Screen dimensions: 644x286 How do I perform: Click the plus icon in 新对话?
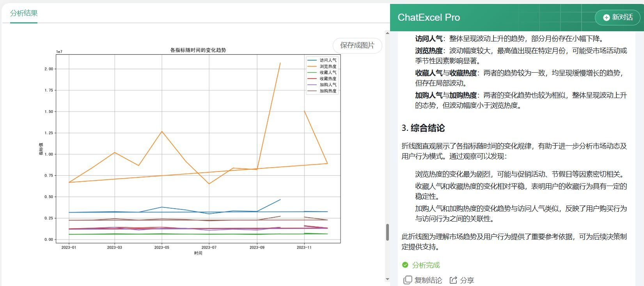click(606, 17)
